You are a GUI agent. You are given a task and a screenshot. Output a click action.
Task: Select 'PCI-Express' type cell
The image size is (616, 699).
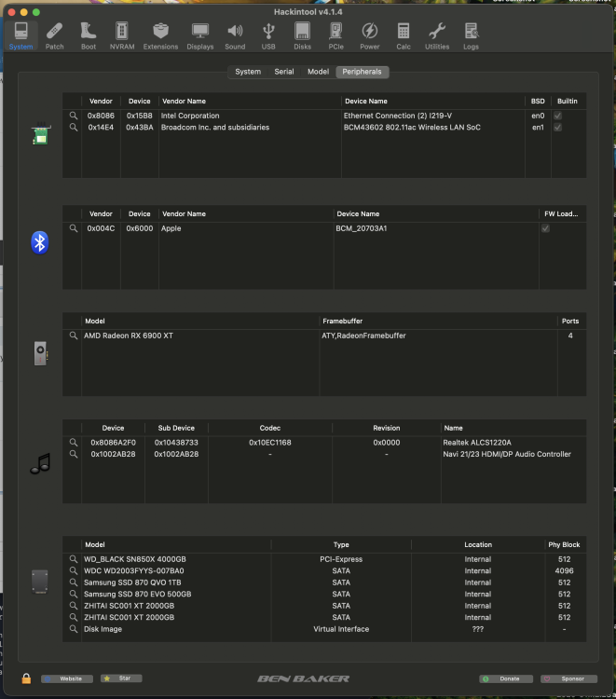[341, 559]
